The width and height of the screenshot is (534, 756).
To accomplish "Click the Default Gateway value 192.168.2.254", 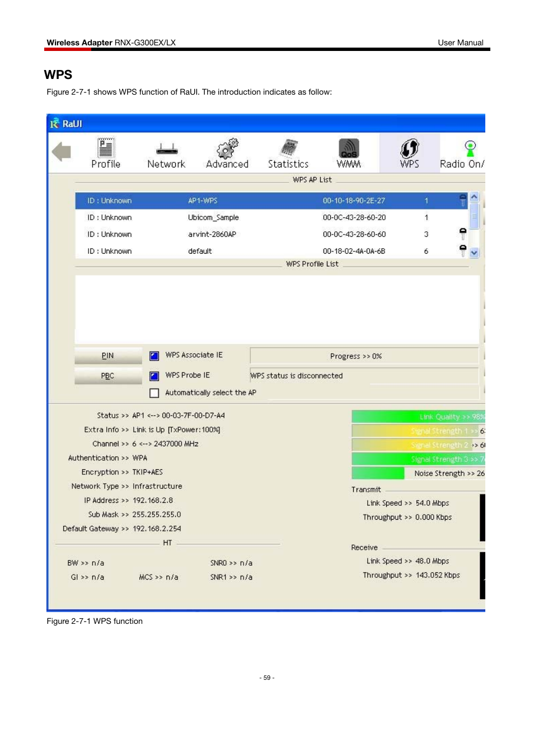I will [x=157, y=529].
